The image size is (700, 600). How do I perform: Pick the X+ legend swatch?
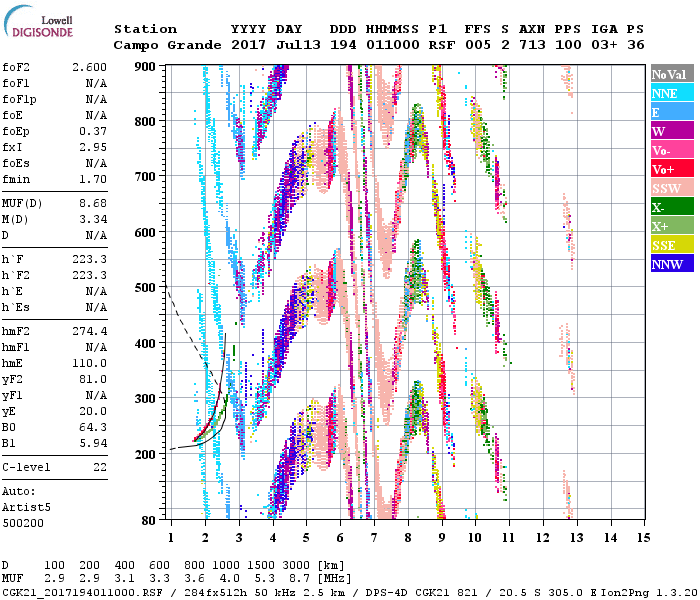670,226
